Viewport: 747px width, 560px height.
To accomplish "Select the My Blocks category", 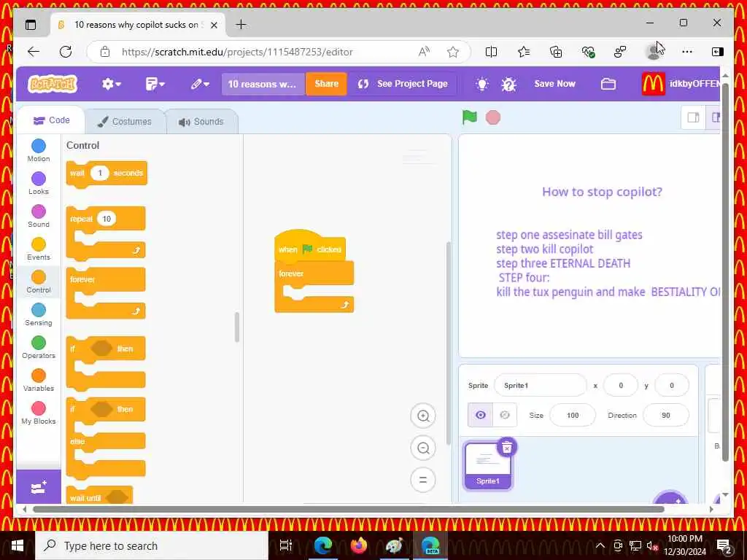I will pyautogui.click(x=39, y=413).
